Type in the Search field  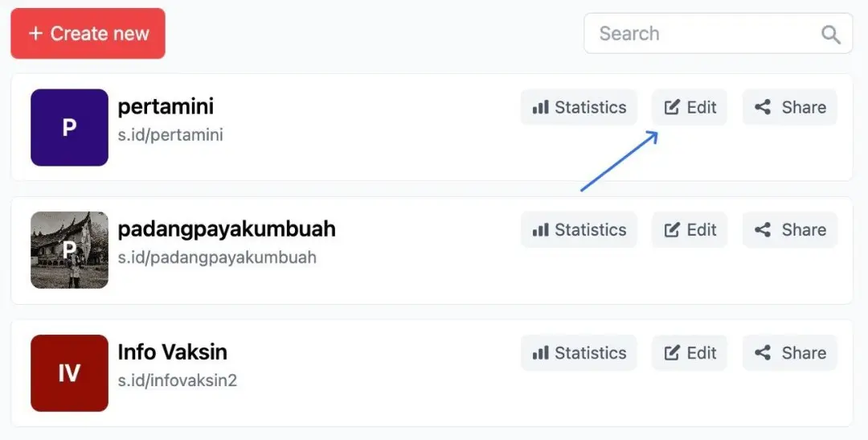[699, 34]
